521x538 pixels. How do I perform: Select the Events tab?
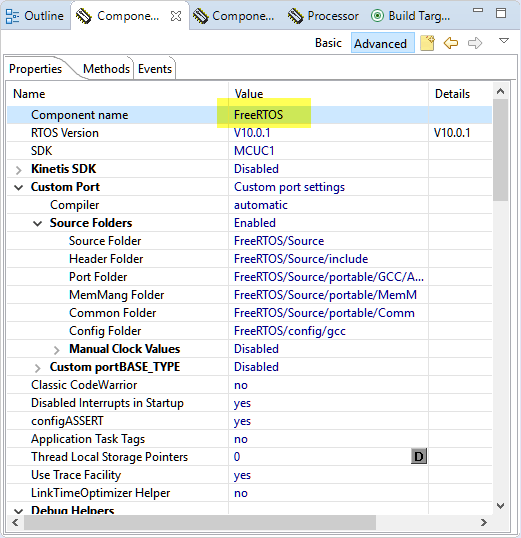point(155,69)
